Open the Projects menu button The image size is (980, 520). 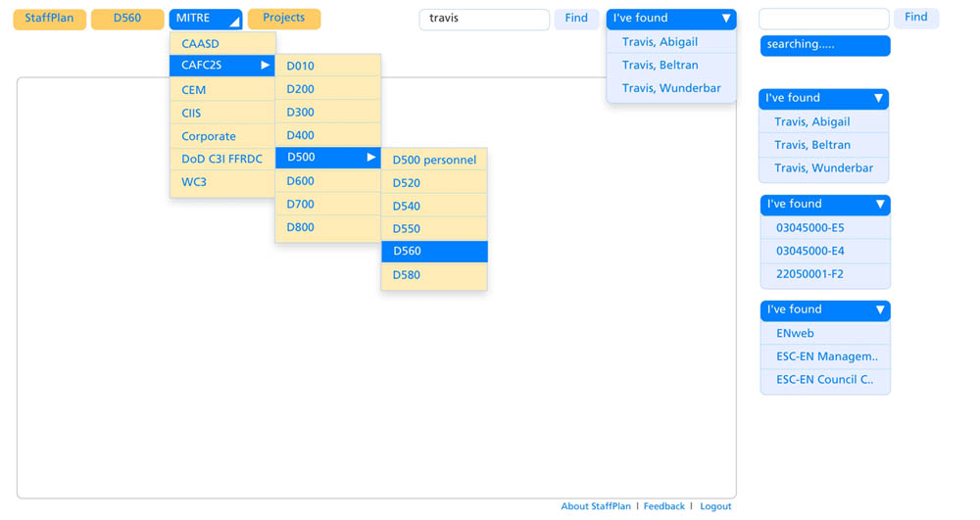pos(283,19)
